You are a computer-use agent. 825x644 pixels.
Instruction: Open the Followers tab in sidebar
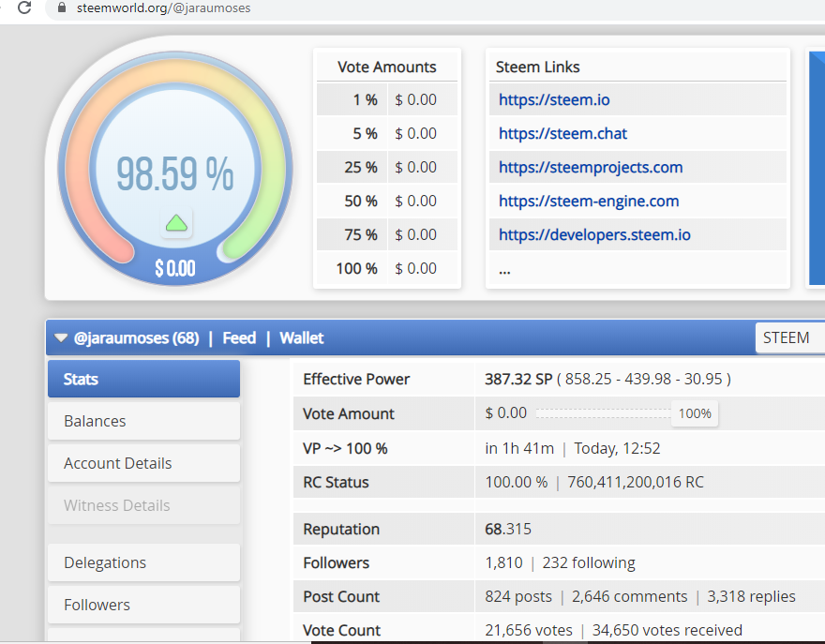point(143,605)
